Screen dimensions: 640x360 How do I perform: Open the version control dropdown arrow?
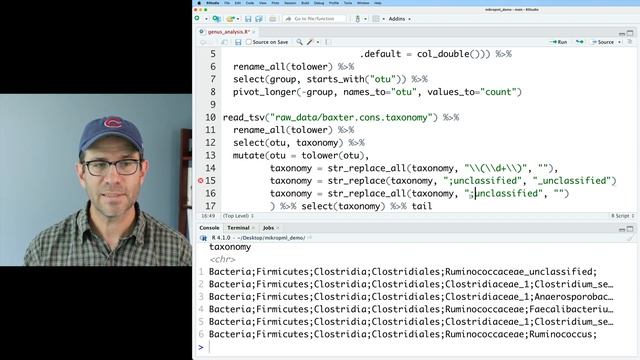pos(365,19)
